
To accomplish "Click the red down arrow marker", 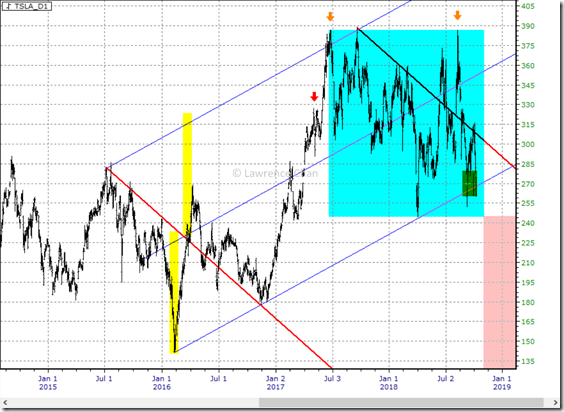I will [314, 96].
